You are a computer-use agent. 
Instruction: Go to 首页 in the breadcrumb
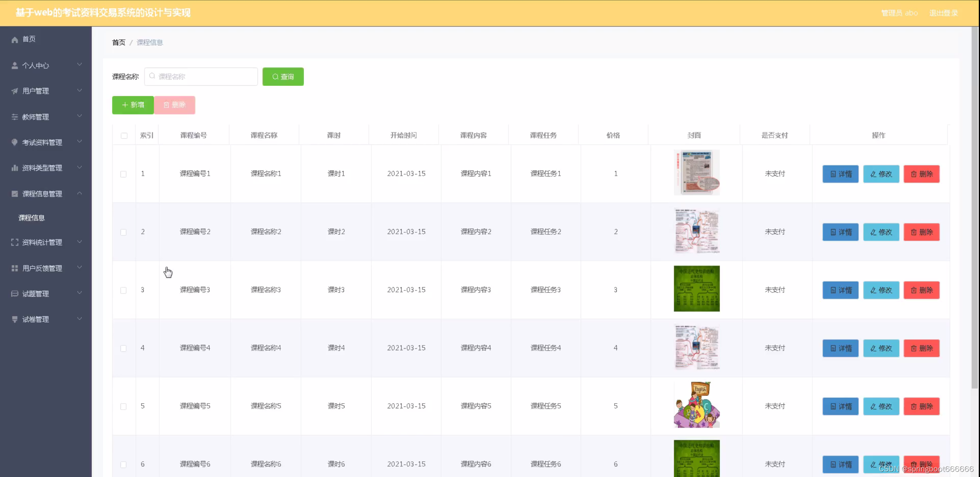[118, 43]
